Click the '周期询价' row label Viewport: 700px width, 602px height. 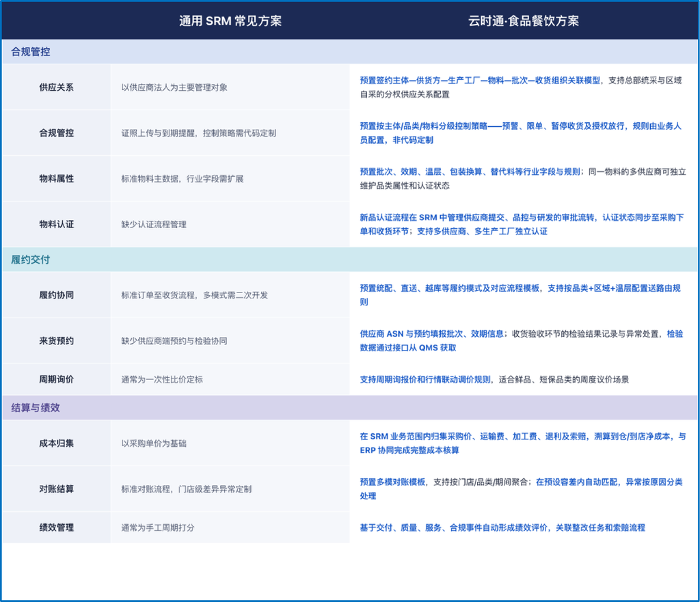pos(56,379)
